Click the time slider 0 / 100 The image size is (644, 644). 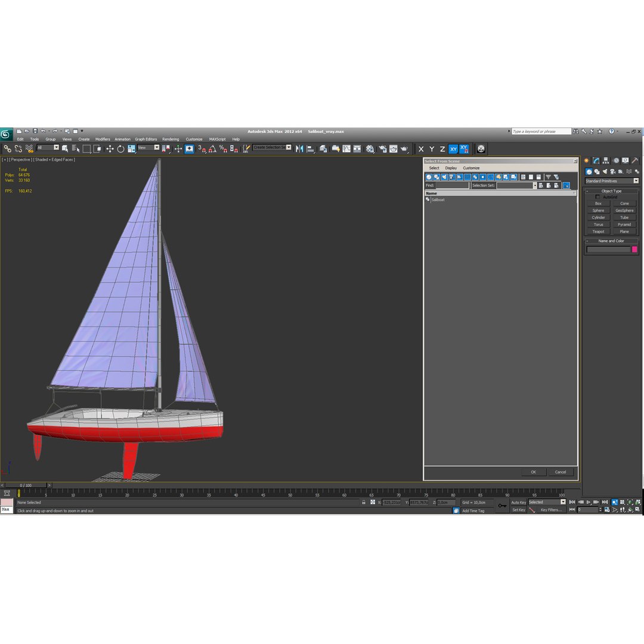26,485
